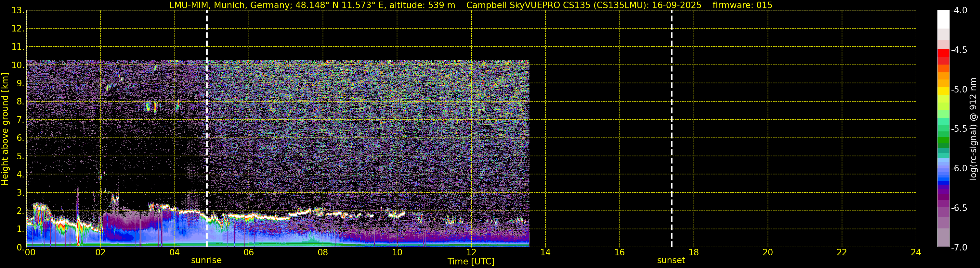Click the 'sunset' label below the time axis
The height and width of the screenshot is (268, 980).
pyautogui.click(x=671, y=260)
